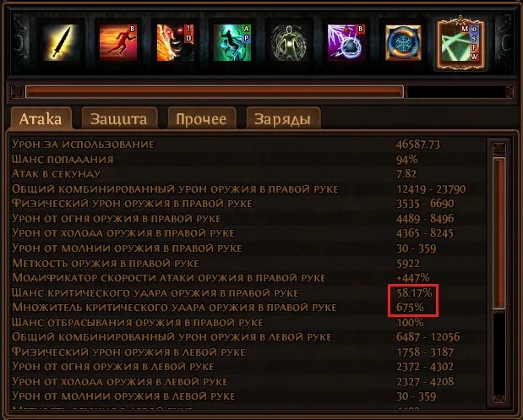Select the purple lightning orb skill icon
The width and height of the screenshot is (523, 420).
(x=346, y=42)
